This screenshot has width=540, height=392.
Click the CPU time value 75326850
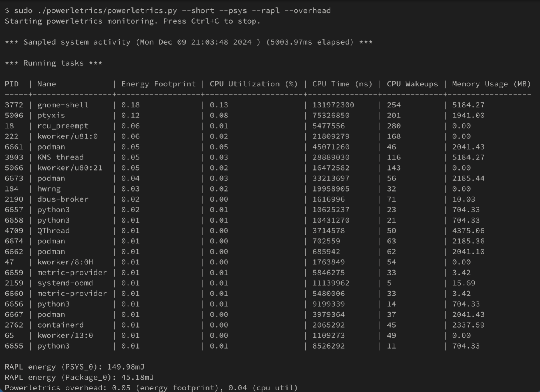click(331, 115)
